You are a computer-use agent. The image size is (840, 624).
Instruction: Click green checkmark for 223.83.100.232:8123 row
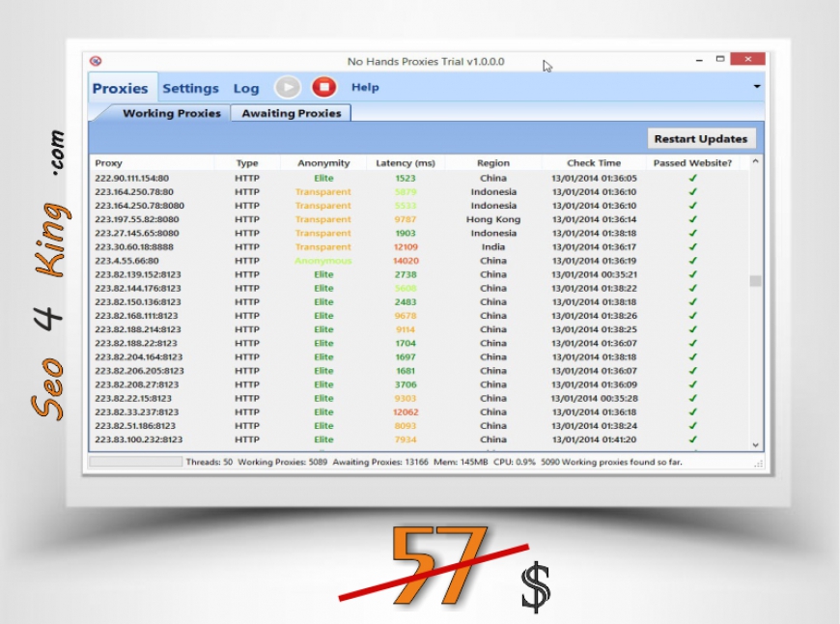coord(692,440)
